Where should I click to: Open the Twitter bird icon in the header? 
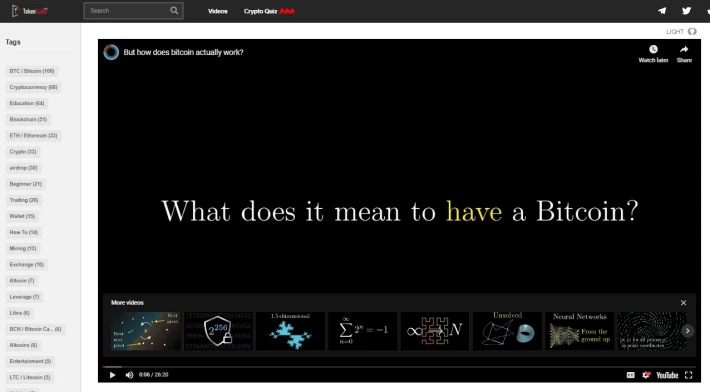686,11
